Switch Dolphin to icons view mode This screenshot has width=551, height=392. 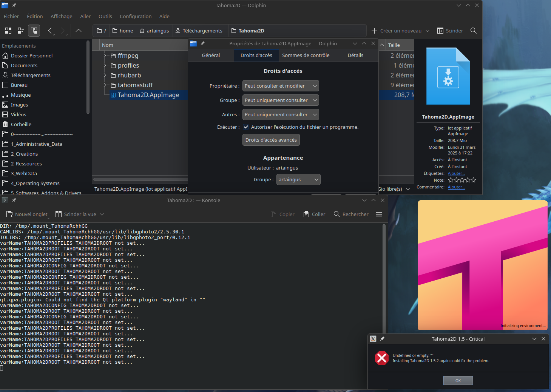pos(8,31)
